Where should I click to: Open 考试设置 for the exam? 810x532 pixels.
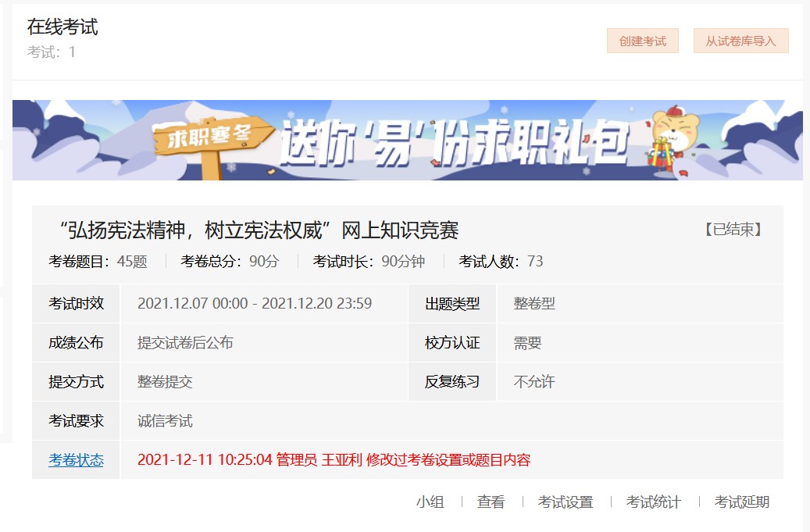coord(565,502)
